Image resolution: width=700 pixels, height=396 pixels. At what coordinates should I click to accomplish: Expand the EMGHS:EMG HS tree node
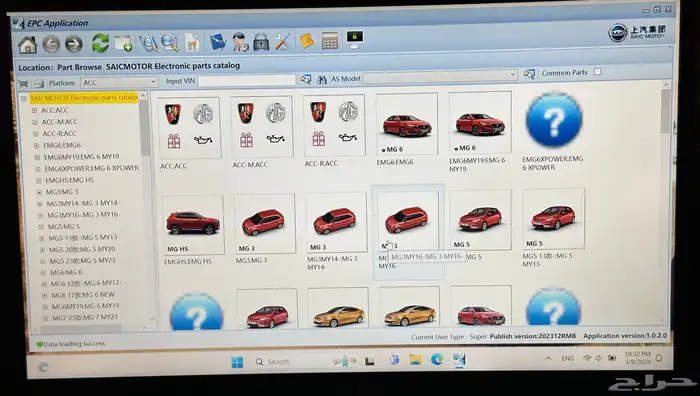pos(38,180)
